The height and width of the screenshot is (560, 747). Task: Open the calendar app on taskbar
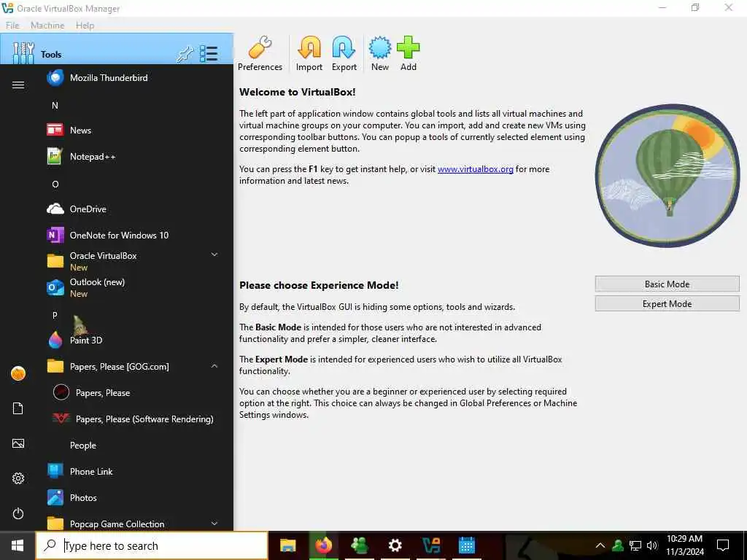tap(466, 545)
